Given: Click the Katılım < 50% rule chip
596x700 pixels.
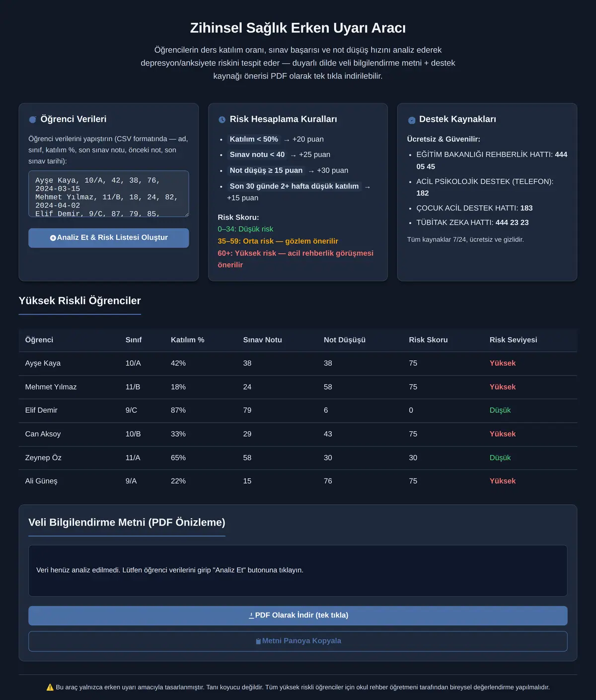Looking at the screenshot, I should pyautogui.click(x=254, y=139).
